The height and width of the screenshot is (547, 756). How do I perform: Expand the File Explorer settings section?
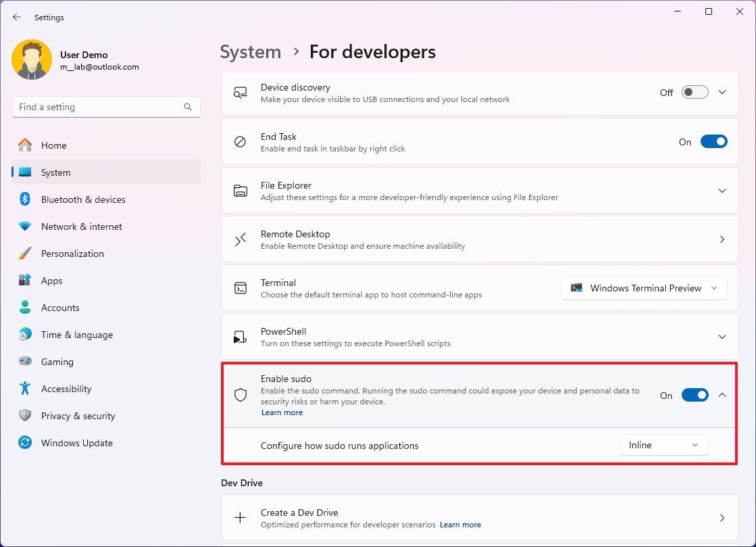pyautogui.click(x=722, y=190)
